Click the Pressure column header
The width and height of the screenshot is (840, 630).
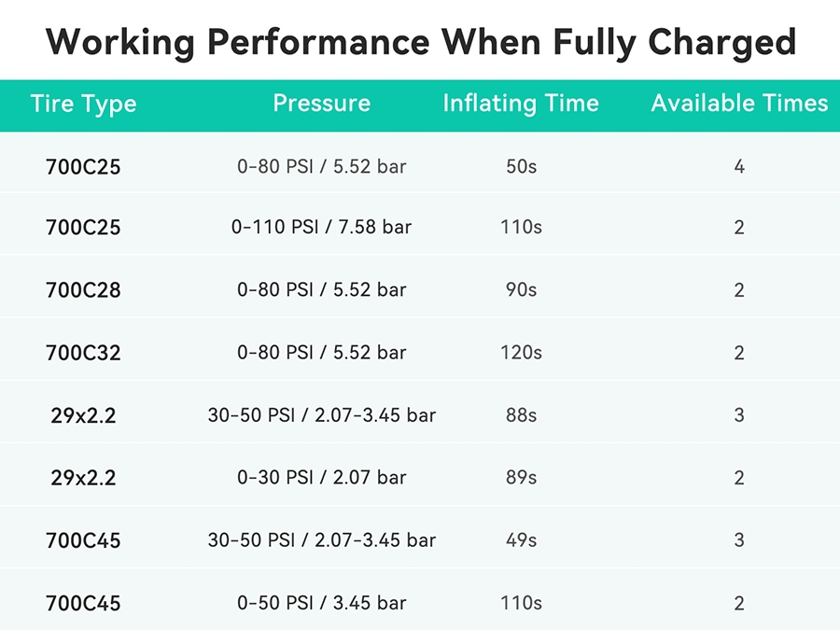321,104
